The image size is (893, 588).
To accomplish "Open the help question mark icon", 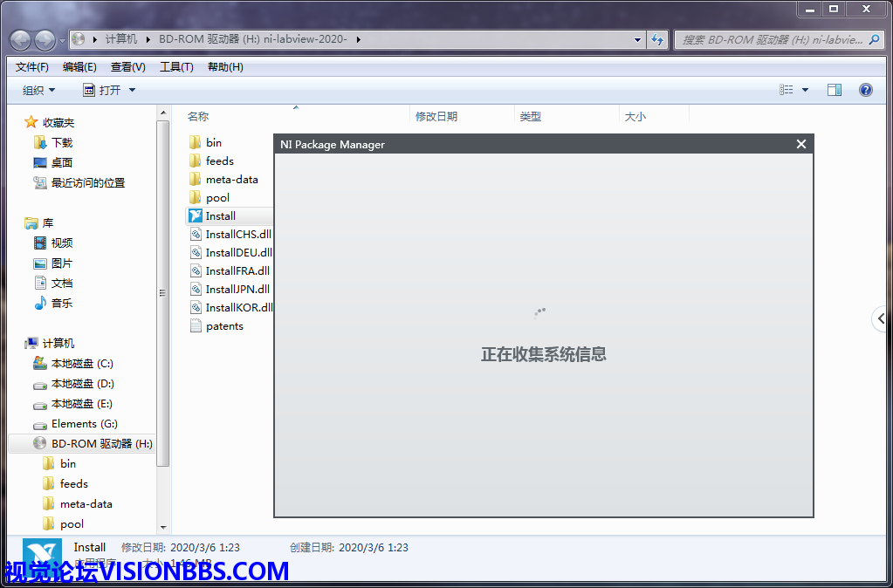I will point(865,90).
